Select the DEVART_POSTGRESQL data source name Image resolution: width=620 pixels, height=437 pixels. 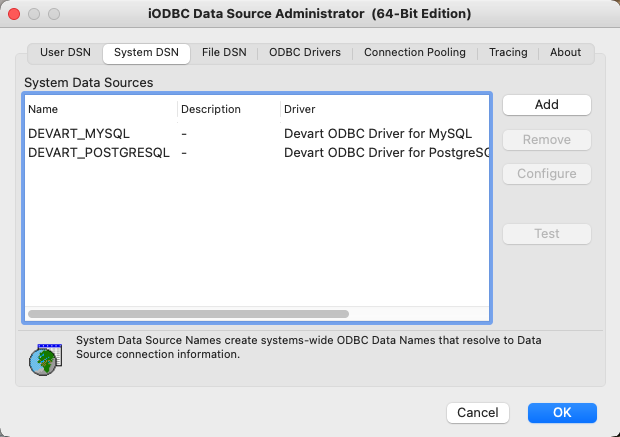[x=99, y=153]
